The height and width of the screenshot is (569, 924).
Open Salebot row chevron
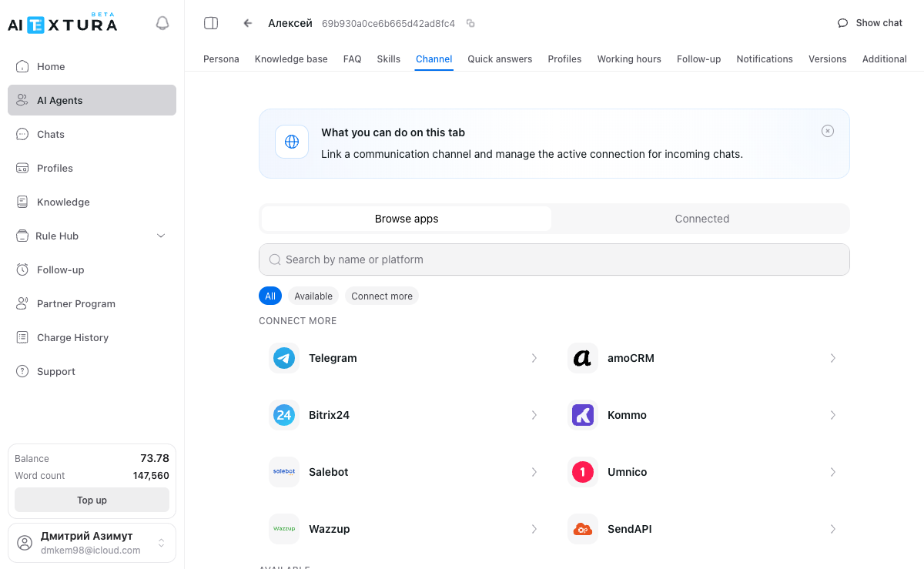(534, 472)
